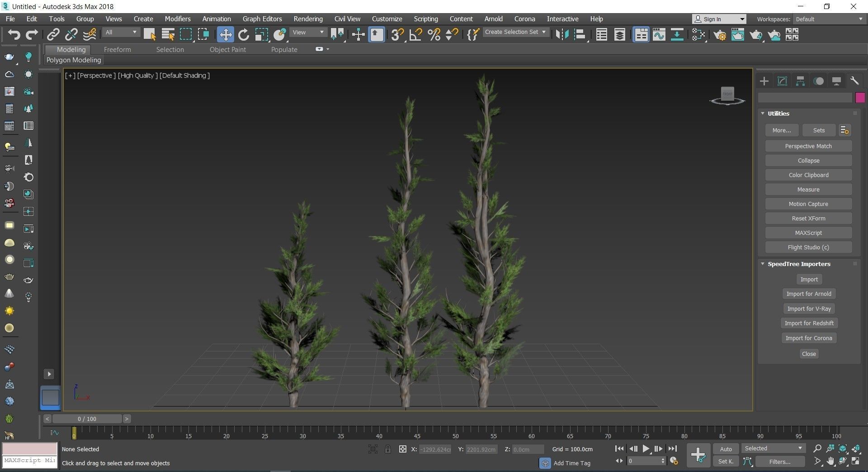The image size is (868, 472).
Task: Click Zoom Extents All navigation icon
Action: [x=856, y=449]
